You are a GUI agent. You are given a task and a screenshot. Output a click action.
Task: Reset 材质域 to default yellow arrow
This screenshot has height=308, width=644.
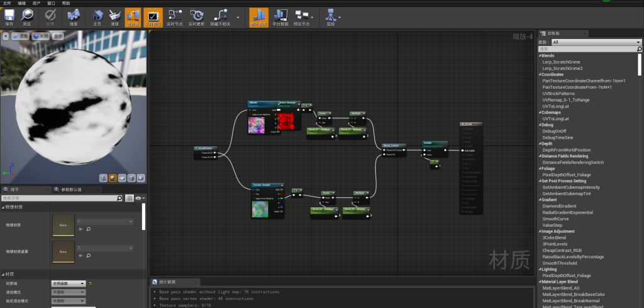90,283
